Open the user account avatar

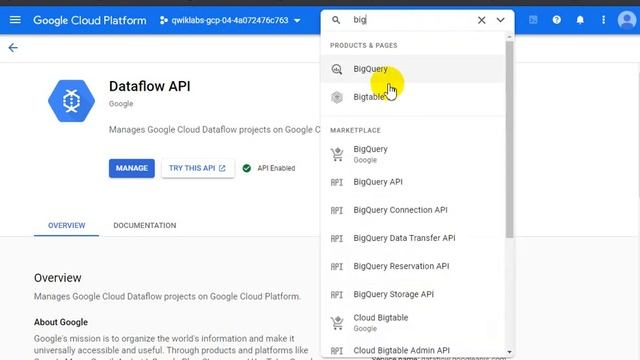pos(627,20)
